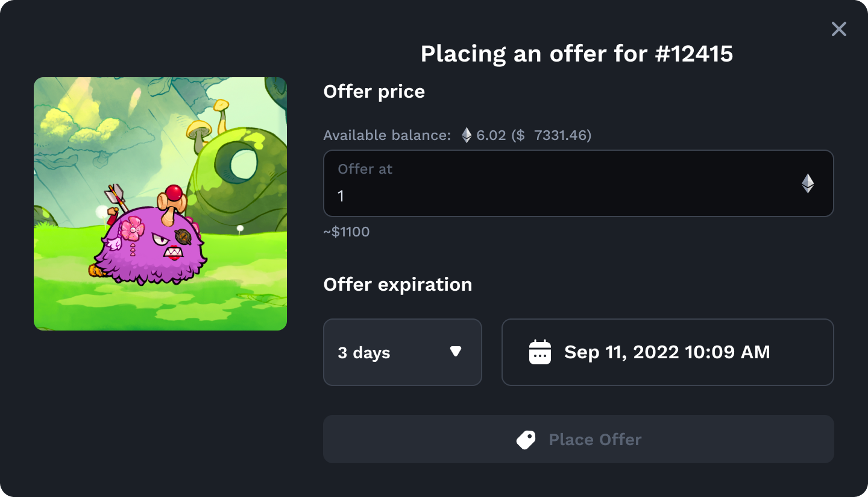
Task: Click the Placing an offer for #12415 title
Action: 577,54
